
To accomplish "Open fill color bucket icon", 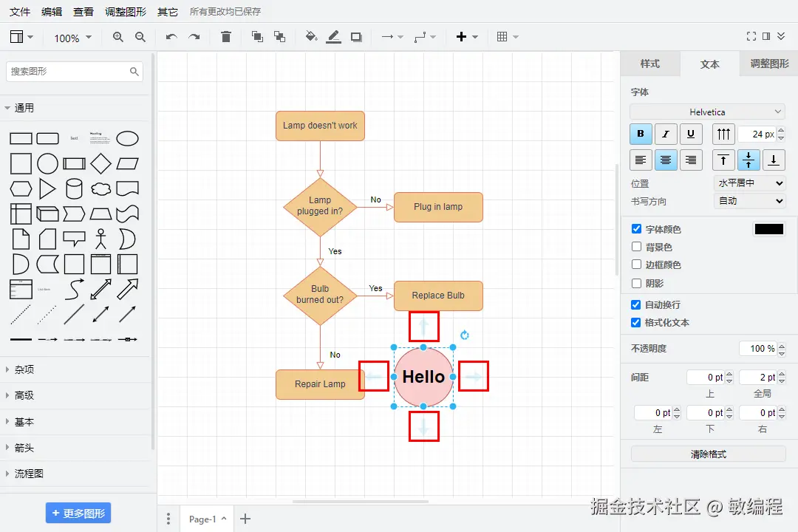I will coord(311,37).
